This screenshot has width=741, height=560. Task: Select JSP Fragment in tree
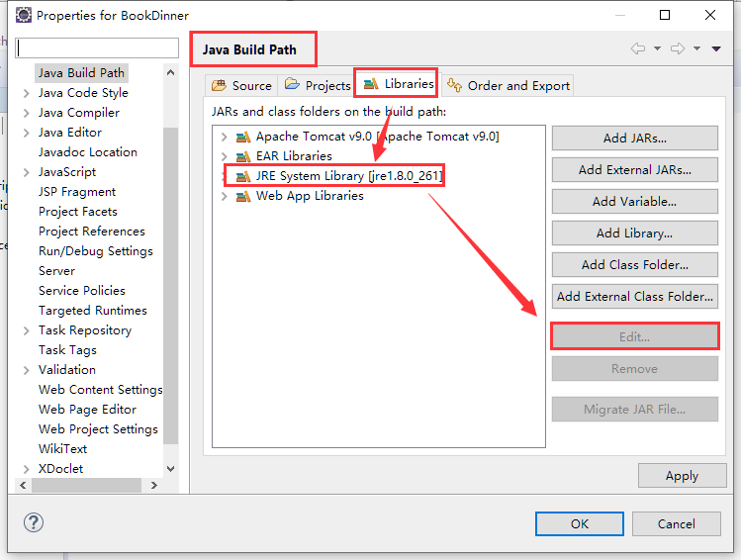pos(77,191)
